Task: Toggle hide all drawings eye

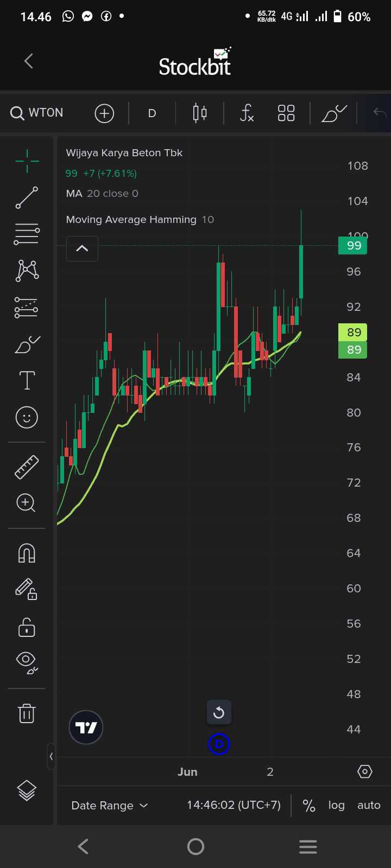Action: point(27,662)
